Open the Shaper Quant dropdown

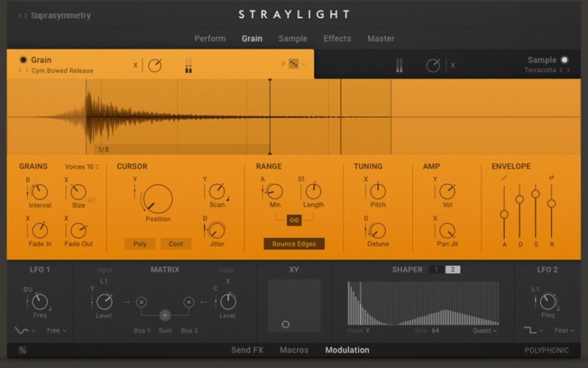tap(484, 330)
